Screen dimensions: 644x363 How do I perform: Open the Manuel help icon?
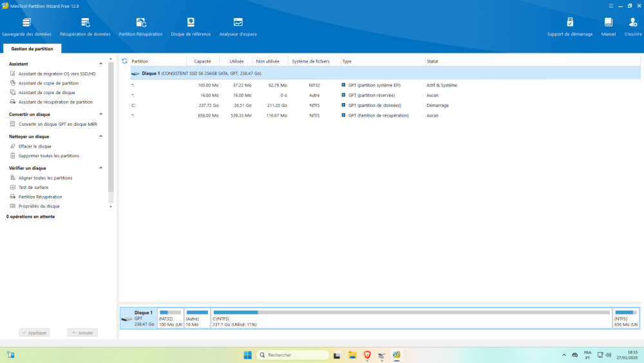pos(608,26)
